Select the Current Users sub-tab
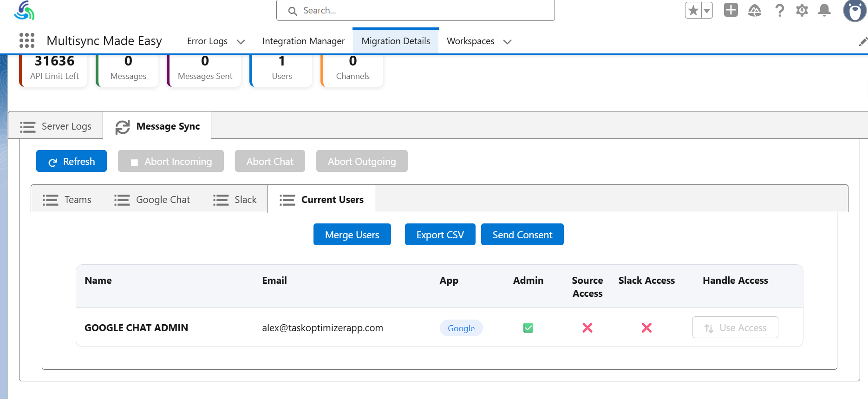This screenshot has height=399, width=868. (x=321, y=199)
